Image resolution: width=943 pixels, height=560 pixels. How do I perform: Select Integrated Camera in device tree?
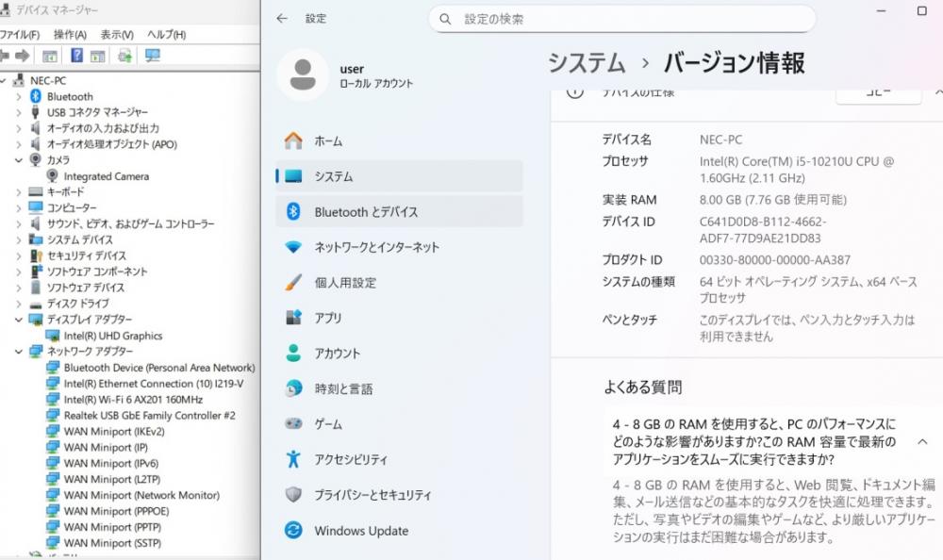106,176
